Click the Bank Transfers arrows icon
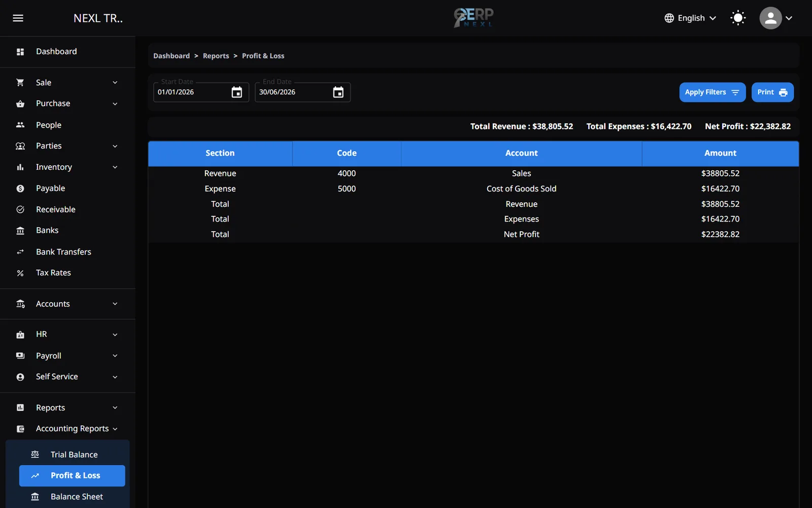 point(20,252)
